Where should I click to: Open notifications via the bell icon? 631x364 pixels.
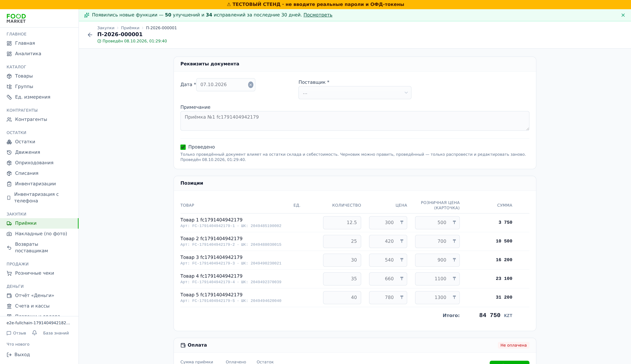[x=35, y=333]
